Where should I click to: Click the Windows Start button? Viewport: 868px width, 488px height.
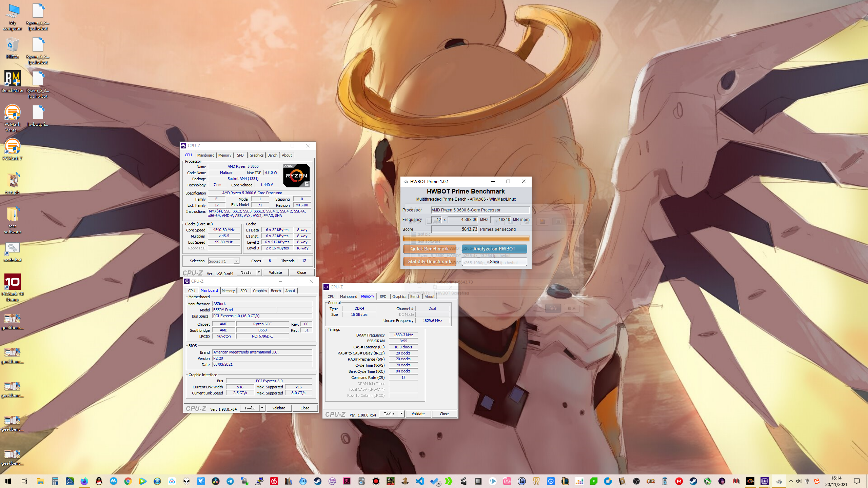pos(8,481)
